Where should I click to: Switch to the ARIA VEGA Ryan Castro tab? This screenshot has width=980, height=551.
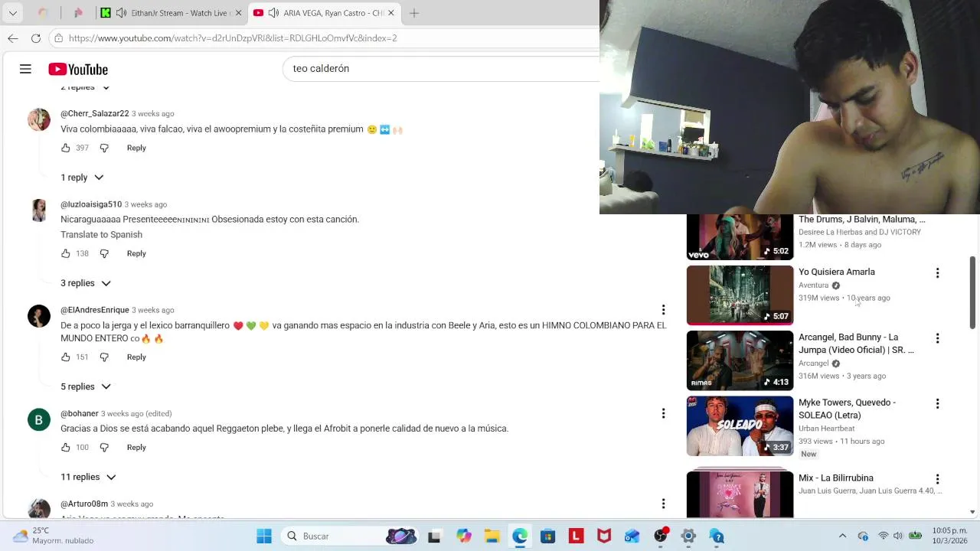pos(325,13)
